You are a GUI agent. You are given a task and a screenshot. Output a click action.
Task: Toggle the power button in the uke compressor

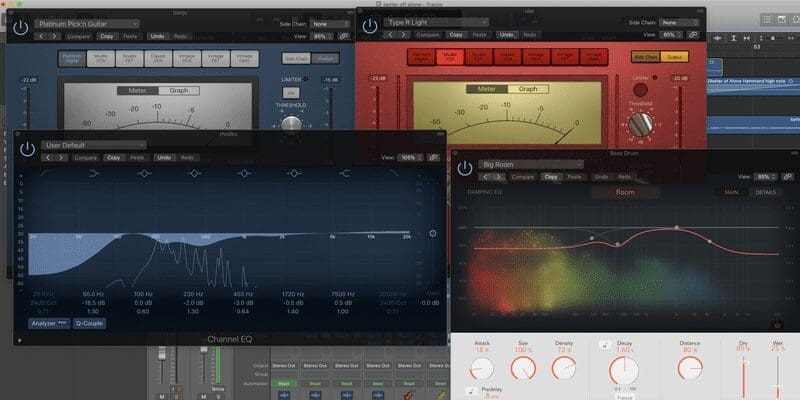pyautogui.click(x=369, y=27)
